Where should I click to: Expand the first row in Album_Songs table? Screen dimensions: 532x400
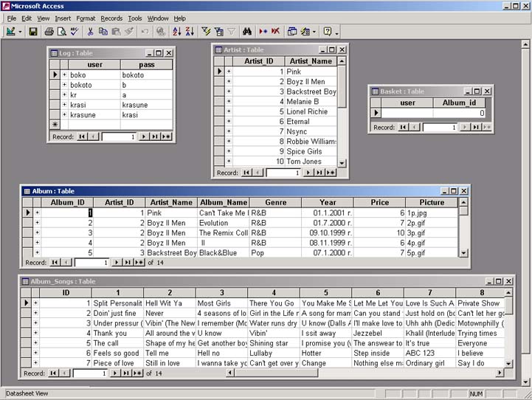(35, 303)
